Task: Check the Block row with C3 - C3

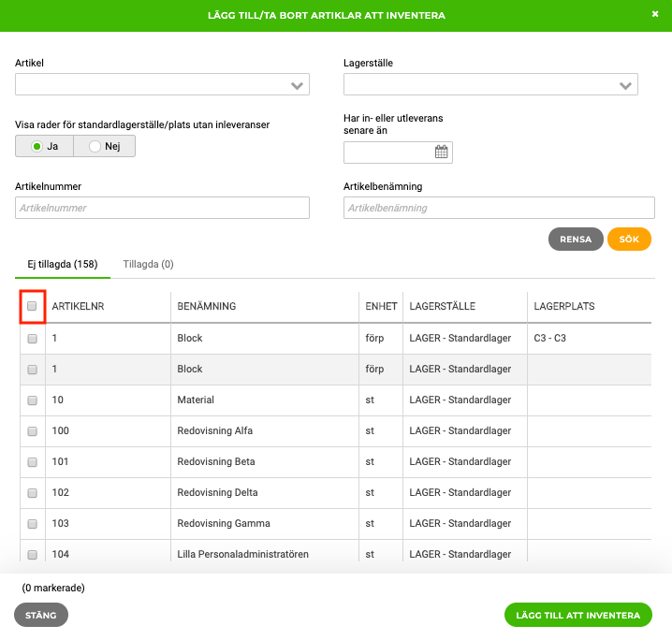Action: tap(32, 339)
